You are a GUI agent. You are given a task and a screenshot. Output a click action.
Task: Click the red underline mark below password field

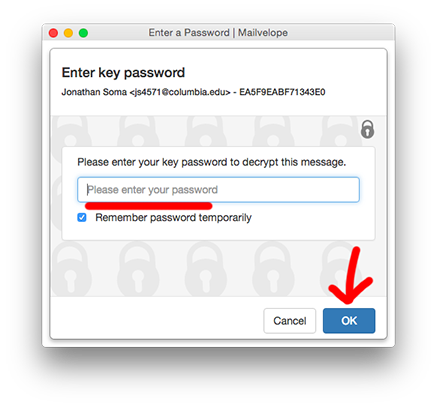[149, 206]
